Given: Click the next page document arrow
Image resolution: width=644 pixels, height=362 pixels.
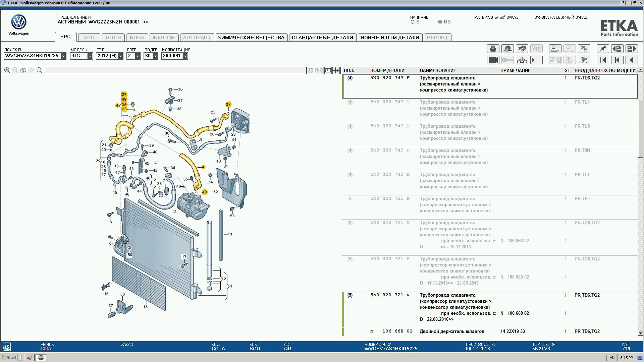Looking at the screenshot, I should pyautogui.click(x=632, y=49).
